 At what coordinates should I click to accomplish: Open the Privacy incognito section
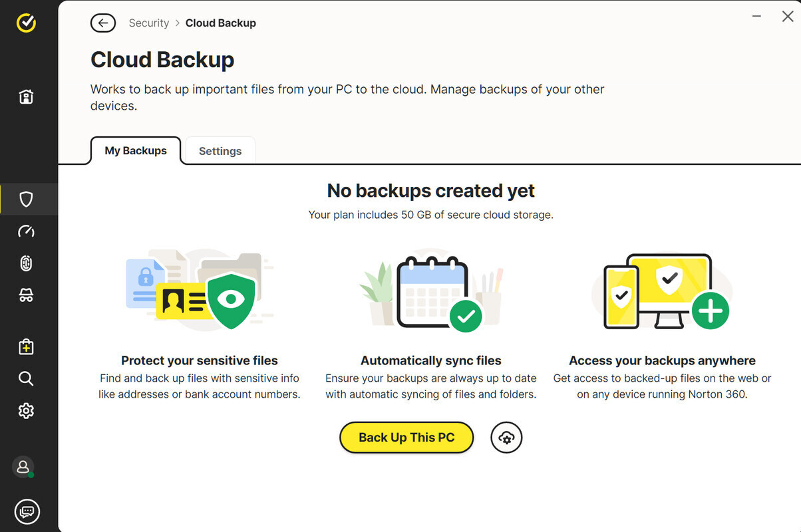point(26,295)
